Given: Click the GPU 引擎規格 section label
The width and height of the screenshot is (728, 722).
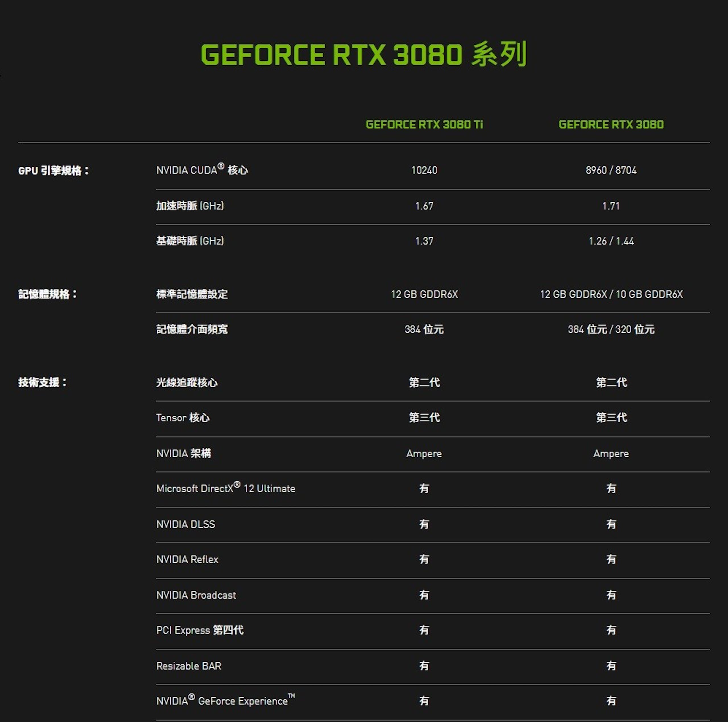Looking at the screenshot, I should pyautogui.click(x=53, y=171).
